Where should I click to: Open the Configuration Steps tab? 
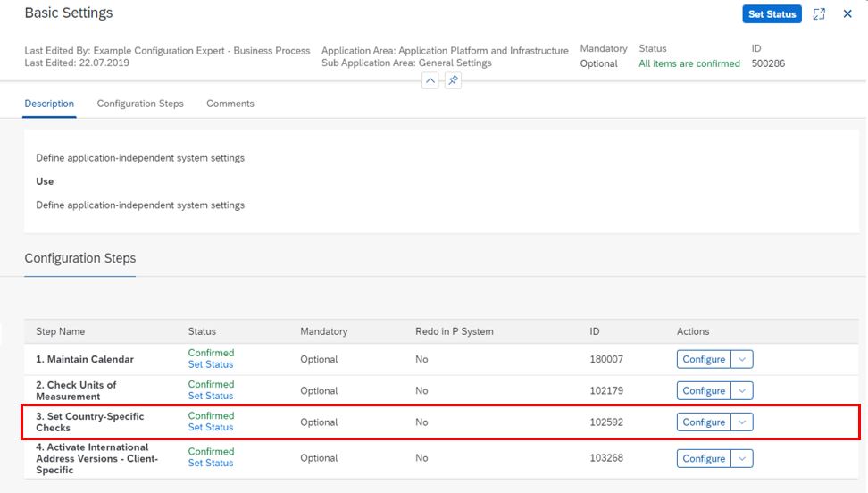[140, 104]
